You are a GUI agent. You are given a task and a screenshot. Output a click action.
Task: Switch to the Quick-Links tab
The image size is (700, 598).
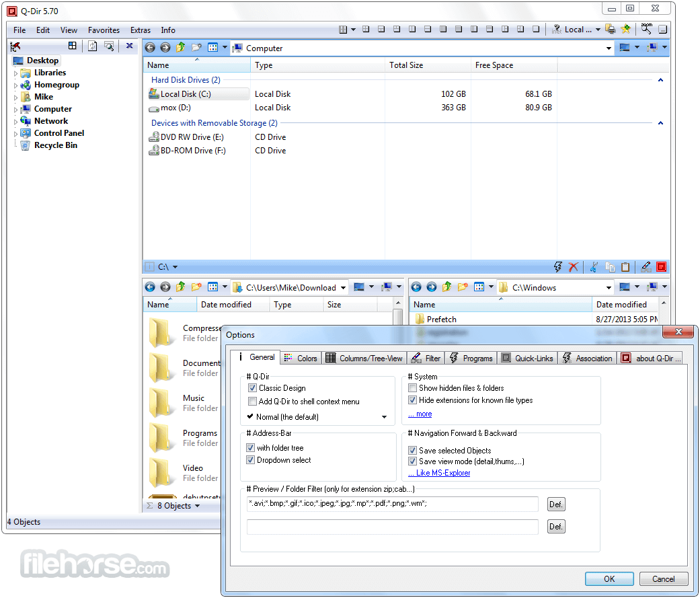click(x=527, y=358)
